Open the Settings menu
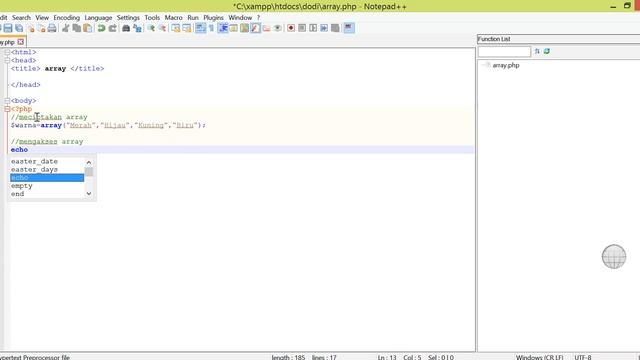This screenshot has width=640, height=360. point(128,18)
